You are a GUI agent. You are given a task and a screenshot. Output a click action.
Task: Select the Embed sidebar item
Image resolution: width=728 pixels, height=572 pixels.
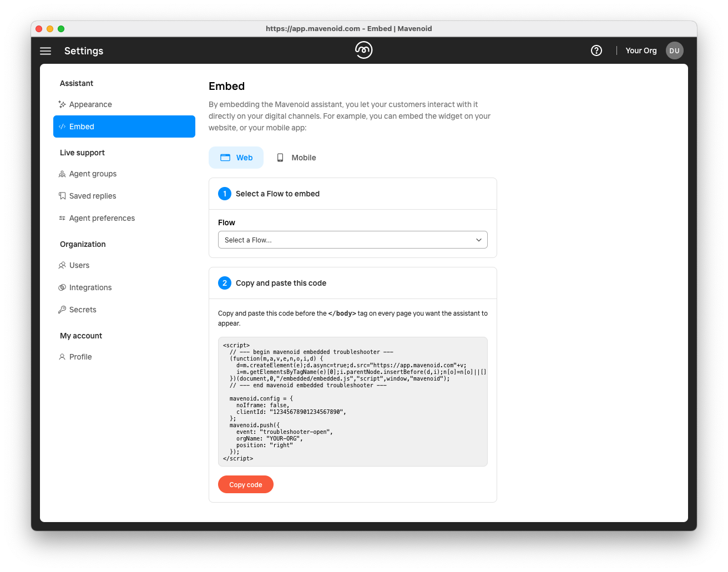coord(124,126)
